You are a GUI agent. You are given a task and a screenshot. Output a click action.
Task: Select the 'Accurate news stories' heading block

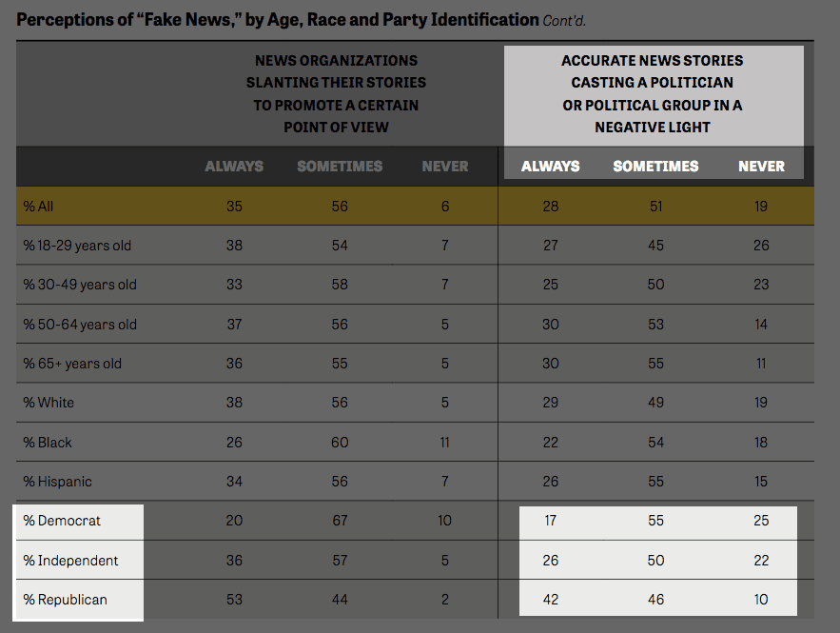click(653, 94)
